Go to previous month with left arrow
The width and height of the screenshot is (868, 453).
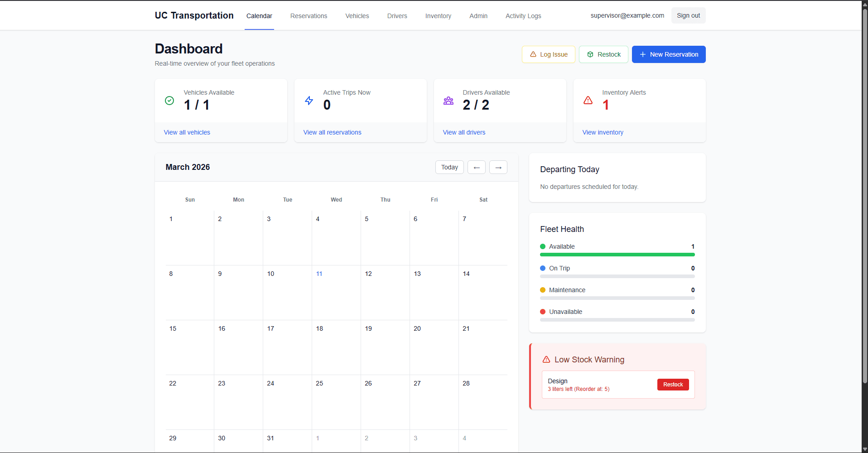(x=477, y=167)
